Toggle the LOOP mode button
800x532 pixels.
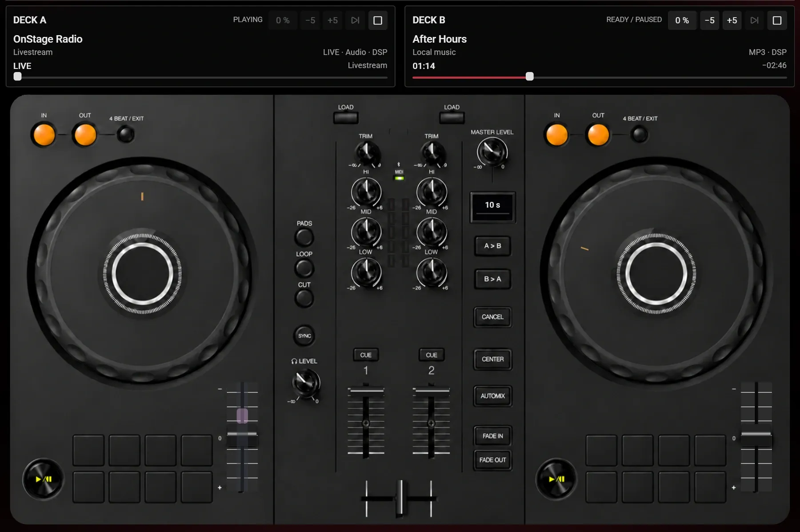304,268
